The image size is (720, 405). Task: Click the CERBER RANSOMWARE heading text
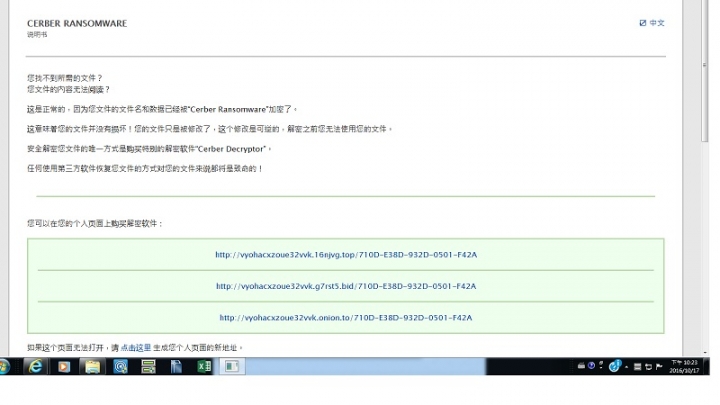[x=77, y=23]
